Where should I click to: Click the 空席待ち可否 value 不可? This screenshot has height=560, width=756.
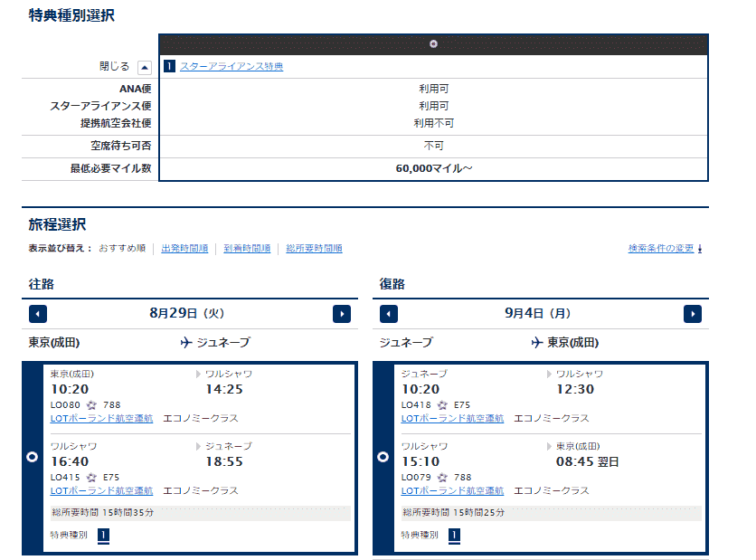[x=433, y=146]
